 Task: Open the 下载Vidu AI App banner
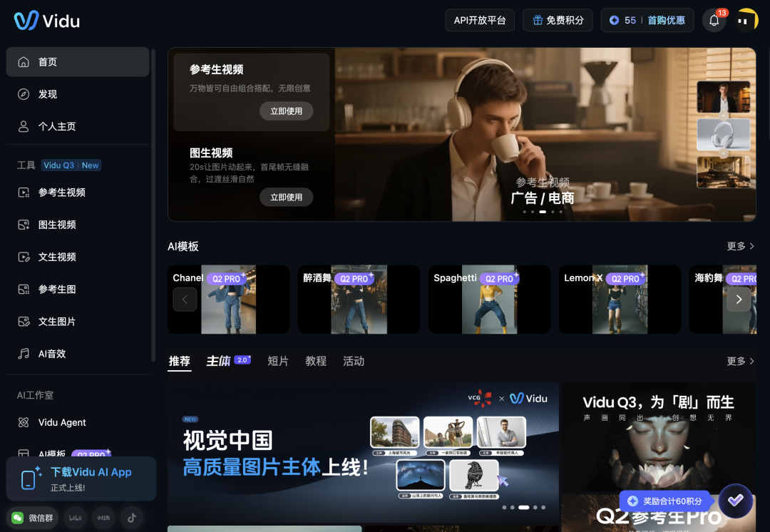[81, 479]
